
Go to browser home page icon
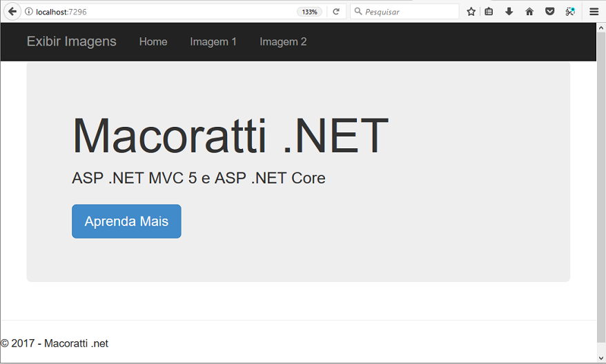529,12
